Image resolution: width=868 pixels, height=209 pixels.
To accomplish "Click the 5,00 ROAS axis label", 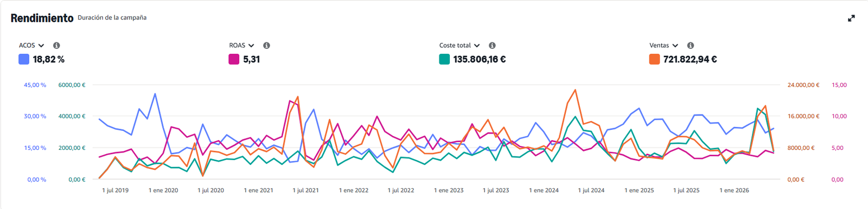I will [x=838, y=148].
